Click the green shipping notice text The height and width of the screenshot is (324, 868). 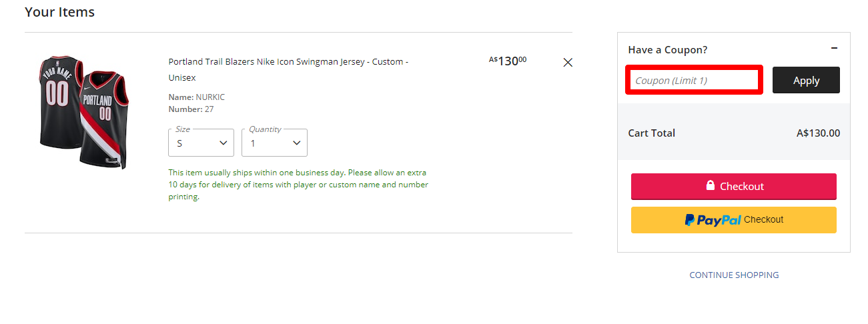pos(298,185)
